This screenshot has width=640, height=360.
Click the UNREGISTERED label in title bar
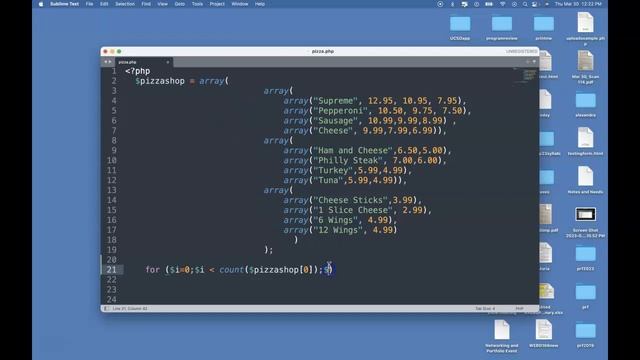click(x=521, y=51)
